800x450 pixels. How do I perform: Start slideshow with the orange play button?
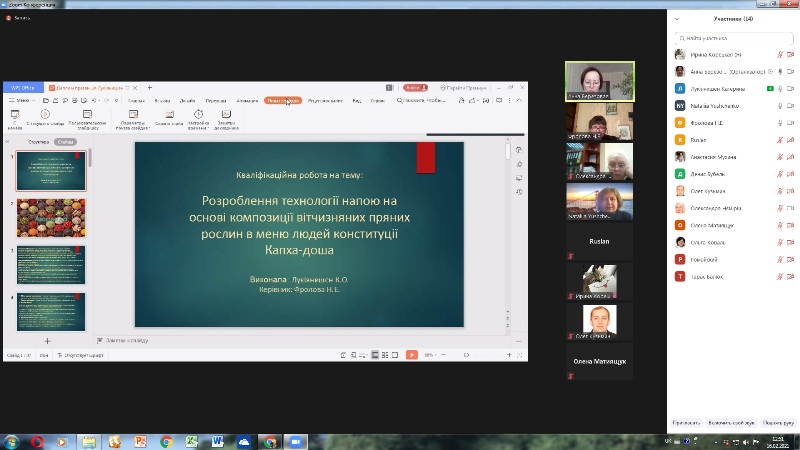point(411,354)
